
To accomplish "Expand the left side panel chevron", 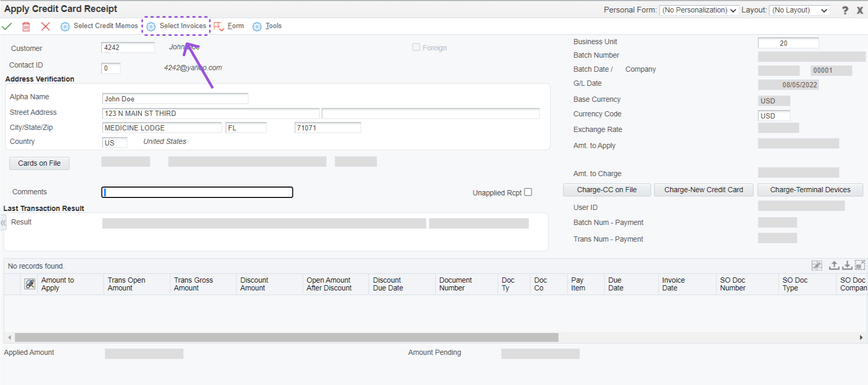I will click(x=3, y=223).
